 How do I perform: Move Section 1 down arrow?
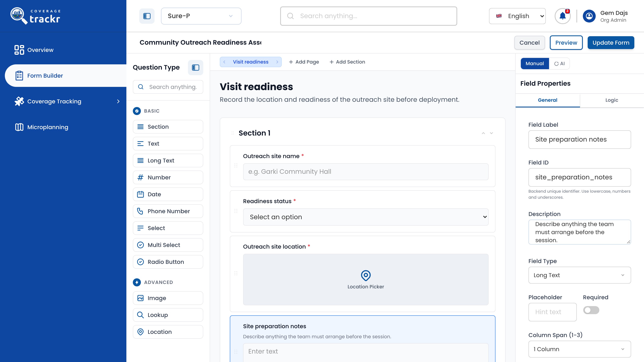[x=491, y=133]
